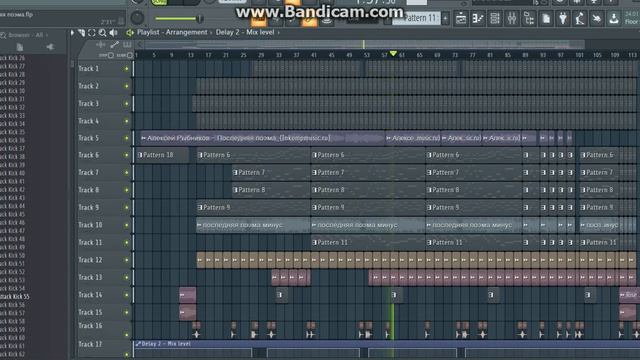Open the Pattern 11 selector

point(416,18)
